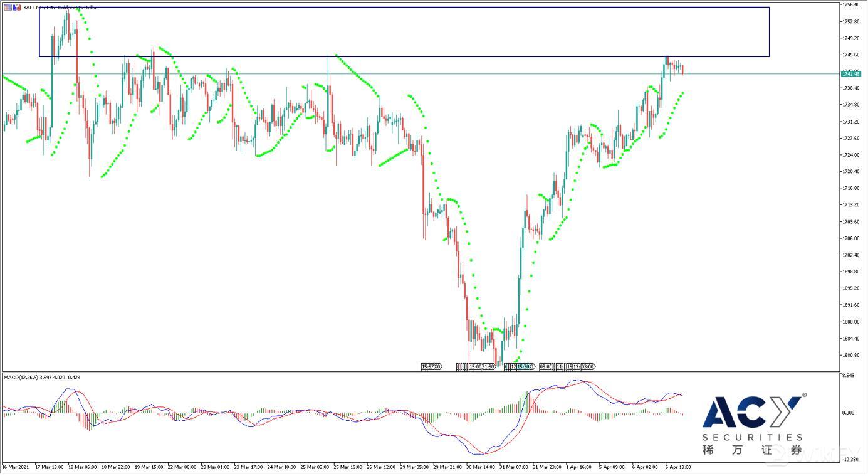Select the highlighted 15:30 event marker
Viewport: 868px width, 476px height.
point(524,366)
